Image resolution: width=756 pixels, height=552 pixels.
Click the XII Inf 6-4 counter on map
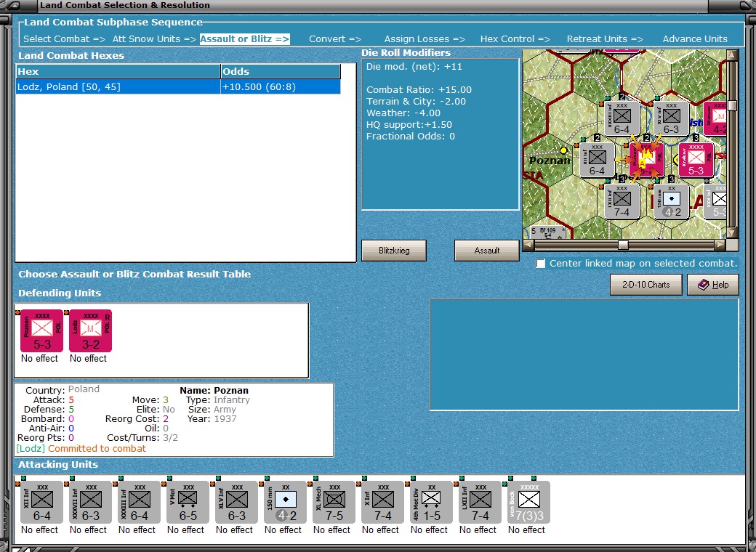click(597, 161)
